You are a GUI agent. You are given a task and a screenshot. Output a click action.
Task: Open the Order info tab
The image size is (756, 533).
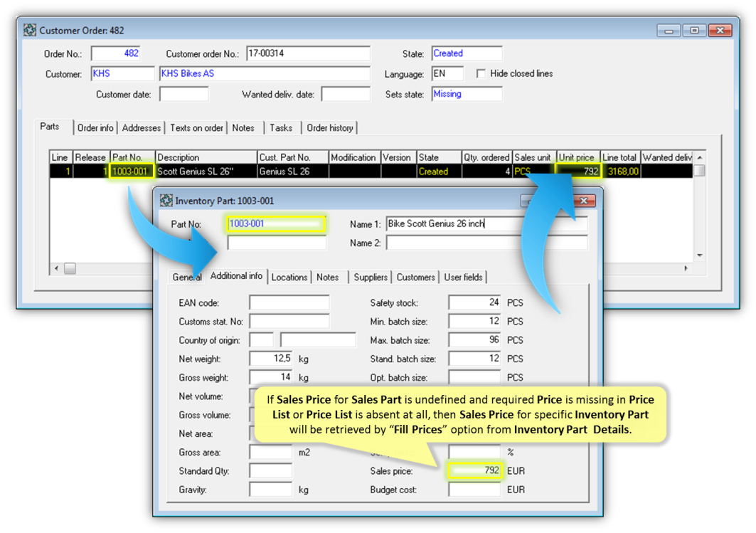coord(95,128)
